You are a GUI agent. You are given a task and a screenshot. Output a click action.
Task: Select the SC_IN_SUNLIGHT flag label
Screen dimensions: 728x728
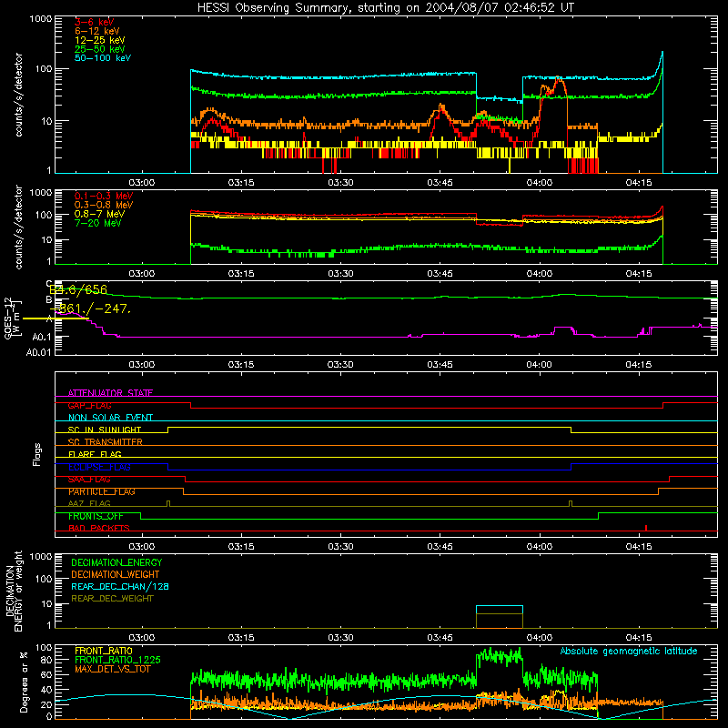pyautogui.click(x=105, y=430)
